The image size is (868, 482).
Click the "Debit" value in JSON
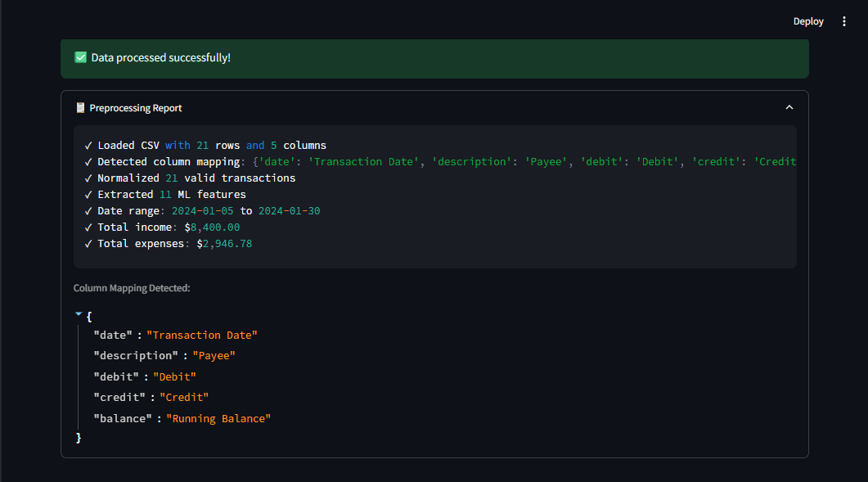(x=174, y=376)
